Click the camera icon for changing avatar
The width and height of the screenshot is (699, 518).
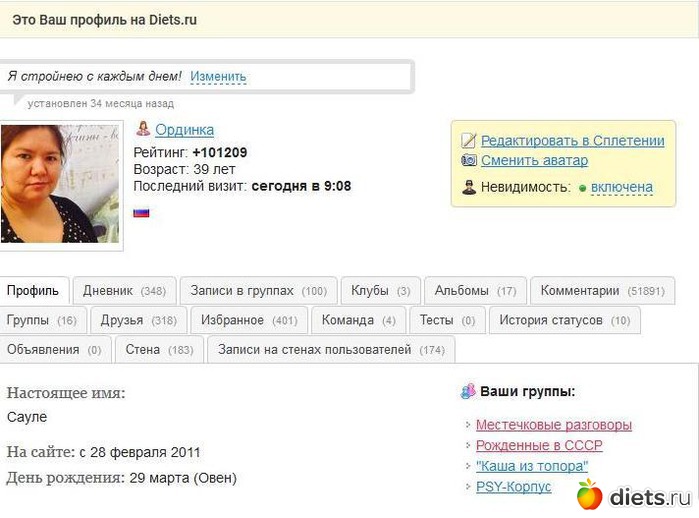pyautogui.click(x=469, y=160)
